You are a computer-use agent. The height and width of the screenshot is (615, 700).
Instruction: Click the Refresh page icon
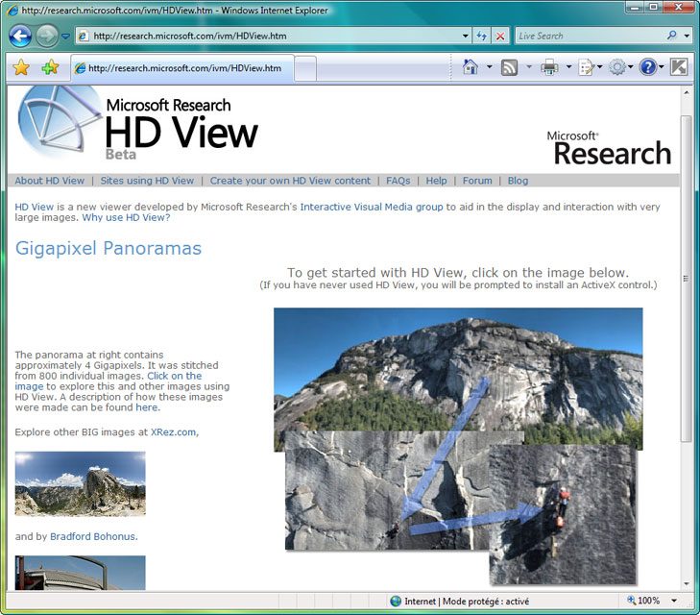click(x=481, y=37)
